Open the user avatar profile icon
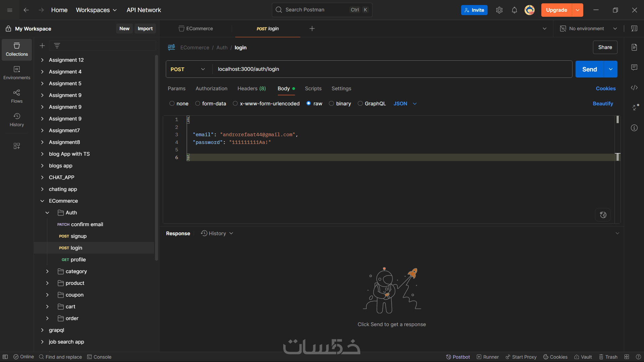Image resolution: width=644 pixels, height=362 pixels. coord(530,10)
